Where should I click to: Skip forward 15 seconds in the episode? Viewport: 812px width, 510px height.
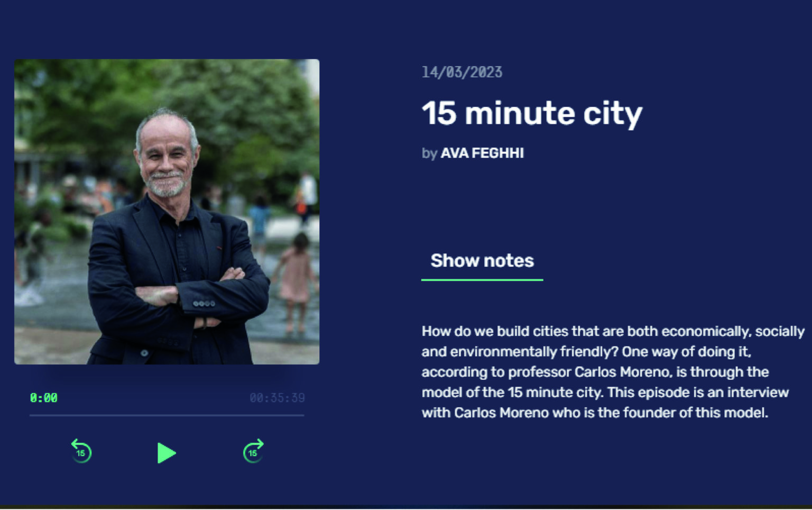click(x=253, y=451)
